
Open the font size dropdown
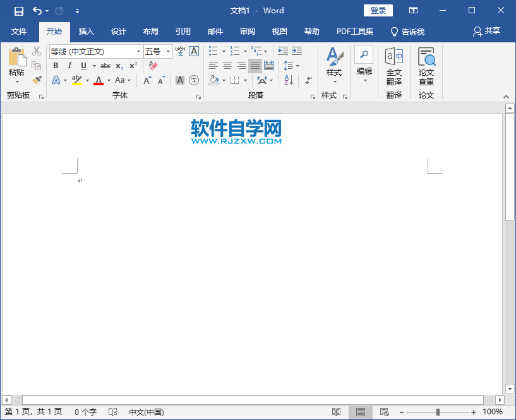click(x=167, y=51)
